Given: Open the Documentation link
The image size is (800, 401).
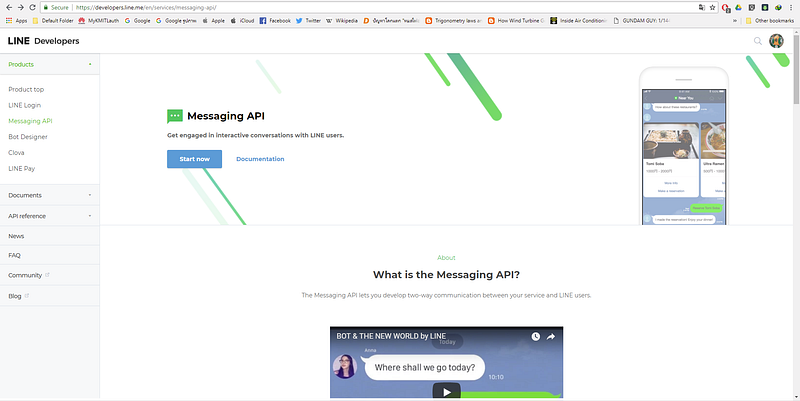Looking at the screenshot, I should 260,159.
